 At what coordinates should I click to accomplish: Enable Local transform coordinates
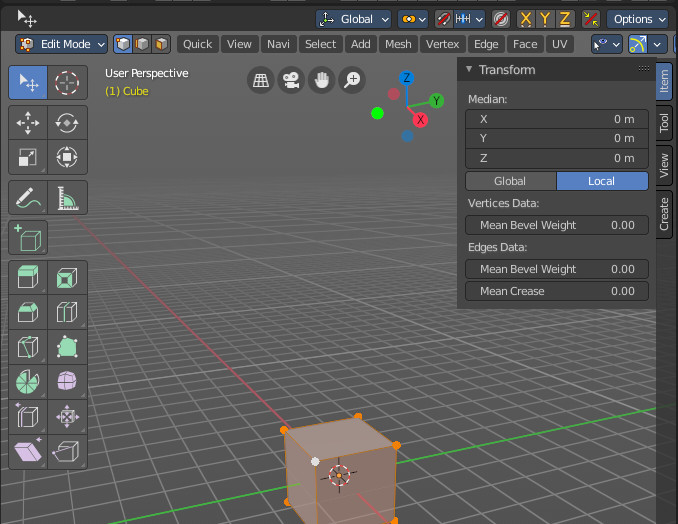(x=602, y=181)
